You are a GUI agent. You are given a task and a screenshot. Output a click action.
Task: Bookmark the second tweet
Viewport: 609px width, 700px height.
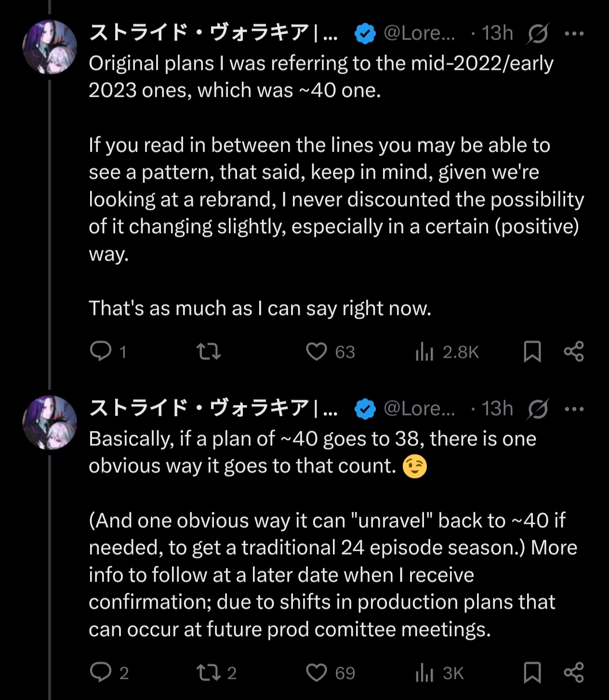532,672
